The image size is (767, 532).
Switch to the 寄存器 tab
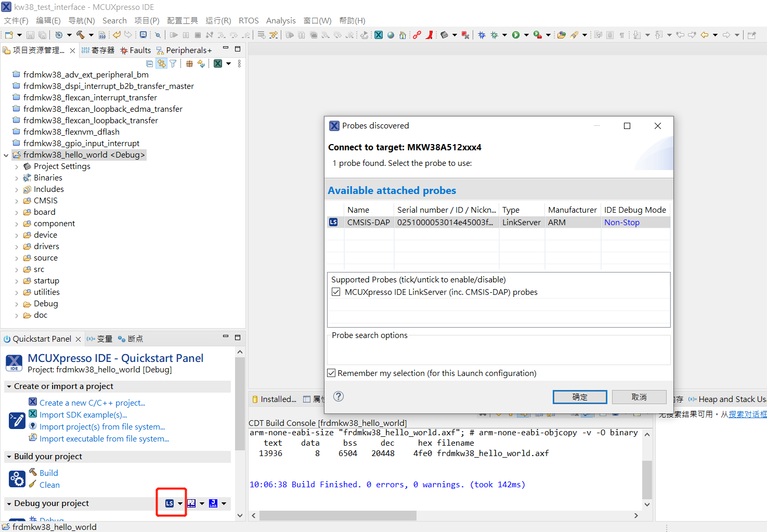(x=101, y=49)
